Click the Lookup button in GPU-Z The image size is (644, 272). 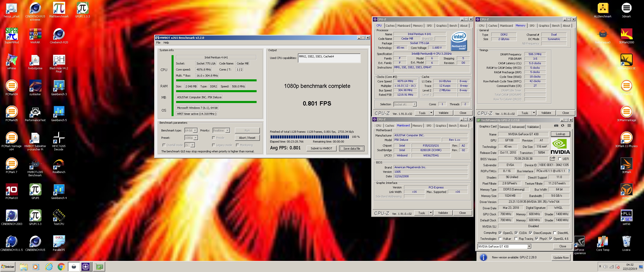coord(560,134)
